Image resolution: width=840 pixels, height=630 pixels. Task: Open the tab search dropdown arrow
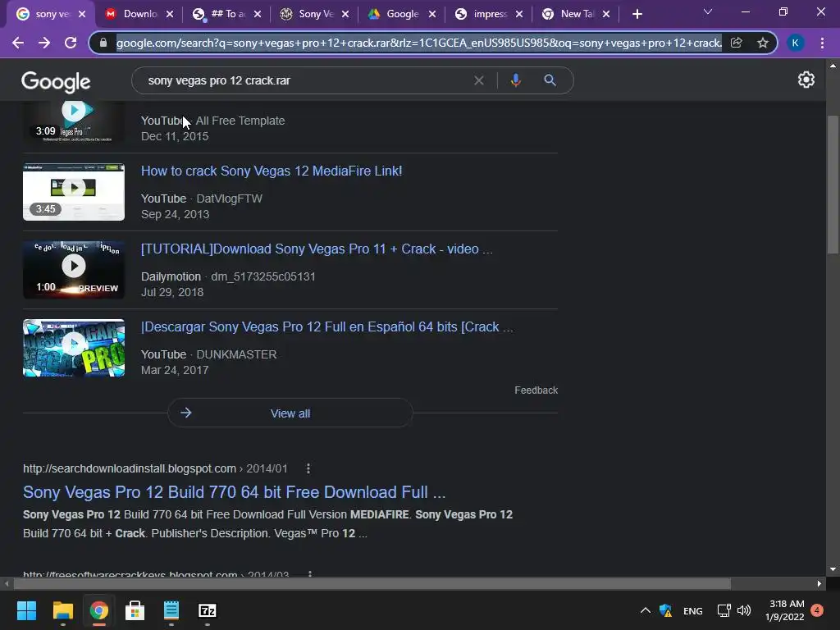point(708,11)
